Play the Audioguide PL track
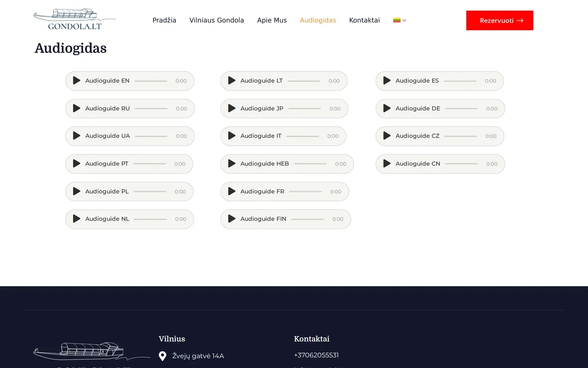The width and height of the screenshot is (588, 368). (76, 191)
